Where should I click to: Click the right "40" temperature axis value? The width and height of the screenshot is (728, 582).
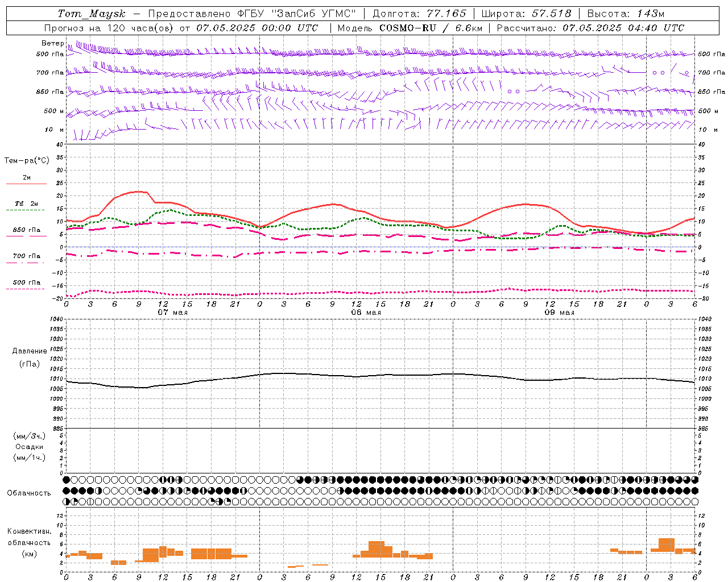(702, 144)
